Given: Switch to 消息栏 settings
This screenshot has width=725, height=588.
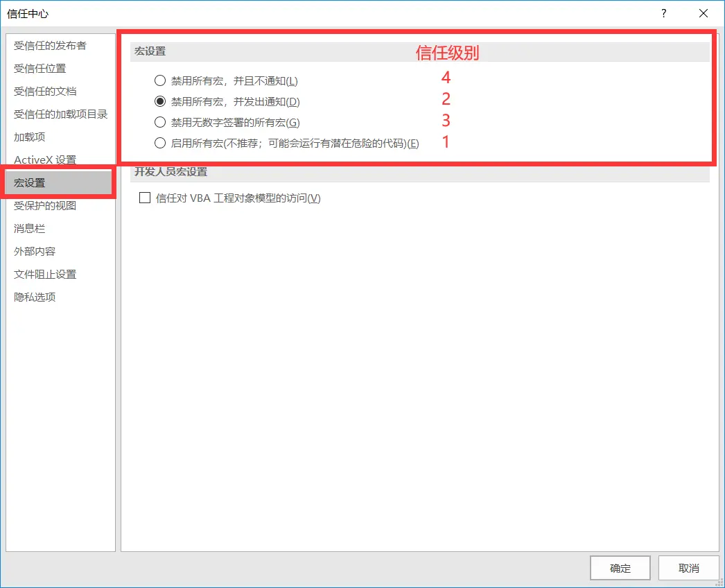Looking at the screenshot, I should click(29, 229).
